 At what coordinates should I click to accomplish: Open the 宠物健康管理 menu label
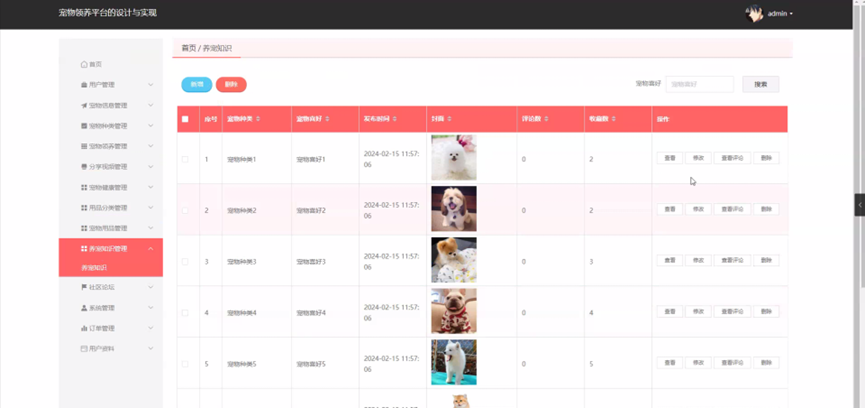click(108, 187)
